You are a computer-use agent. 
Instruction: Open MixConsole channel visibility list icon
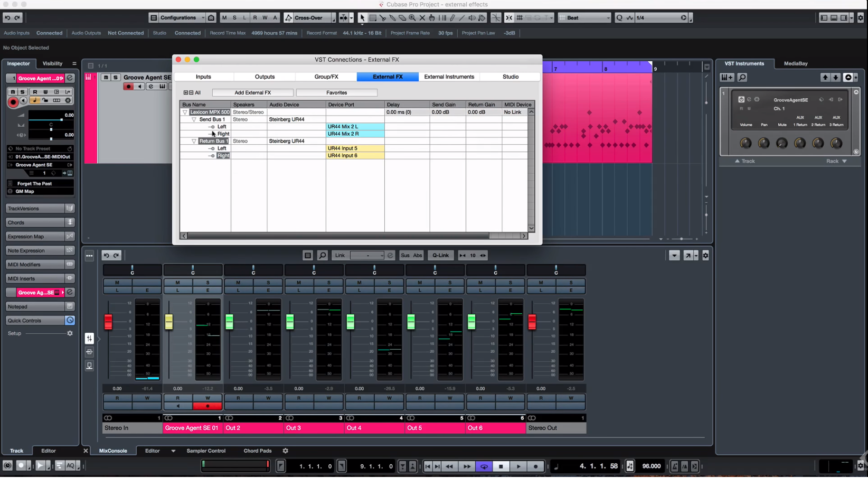pyautogui.click(x=308, y=256)
